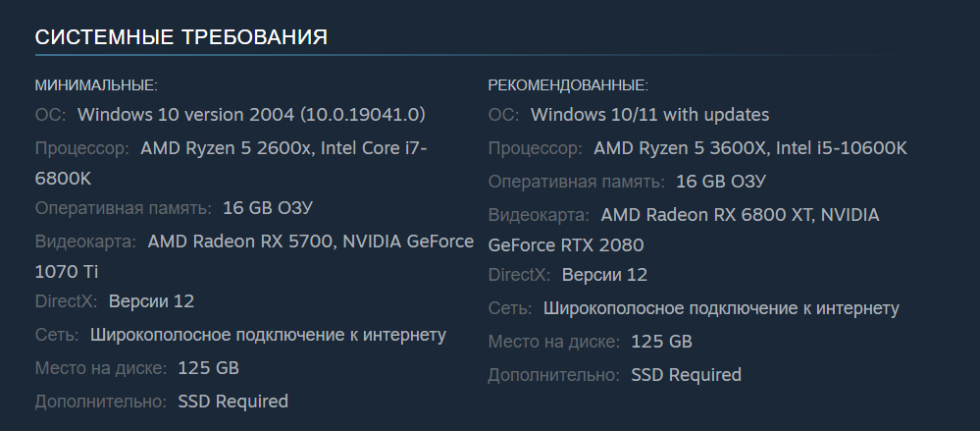Image resolution: width=980 pixels, height=431 pixels.
Task: Click SSD Required in the minimum column
Action: tap(232, 401)
